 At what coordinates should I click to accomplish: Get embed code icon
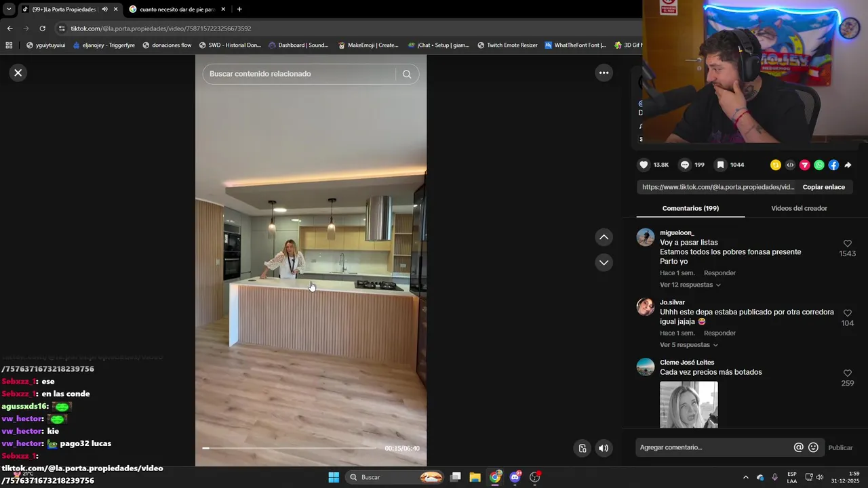(790, 165)
